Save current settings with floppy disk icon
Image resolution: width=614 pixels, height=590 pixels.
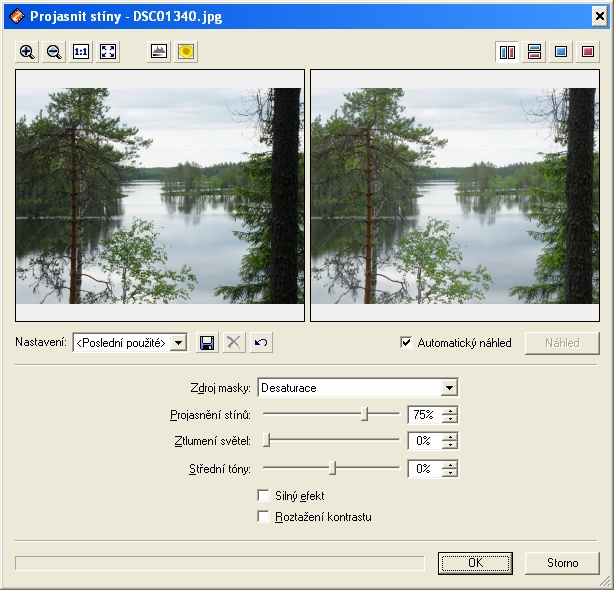point(207,343)
